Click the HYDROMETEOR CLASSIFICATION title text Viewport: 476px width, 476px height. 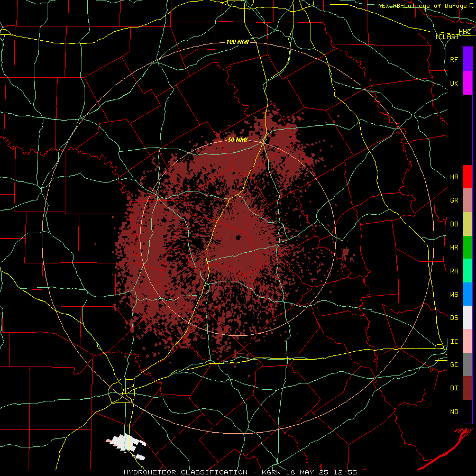point(186,472)
